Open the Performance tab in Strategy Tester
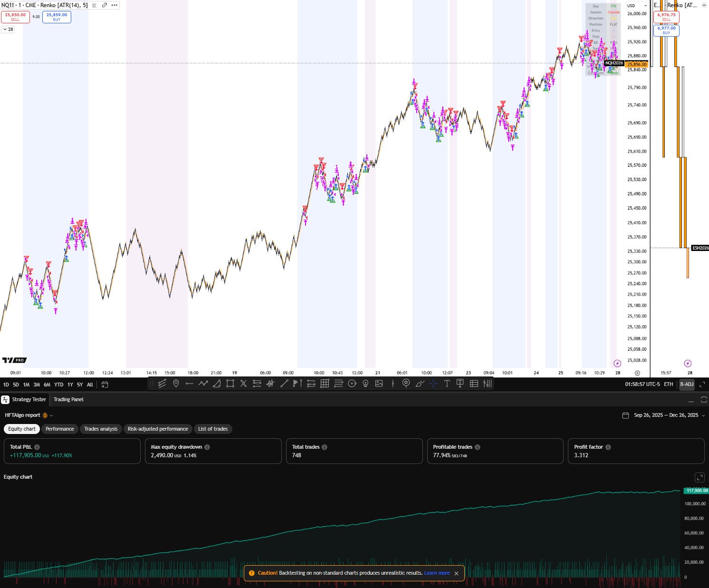The image size is (709, 588). click(x=59, y=429)
